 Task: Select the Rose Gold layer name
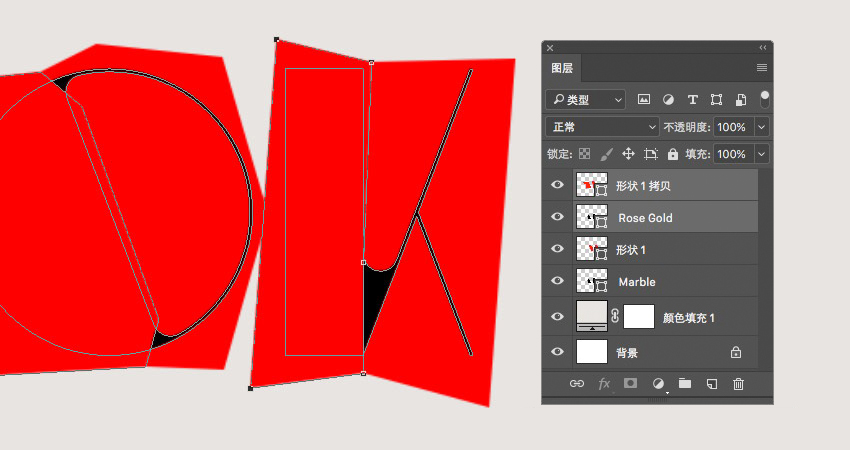(645, 218)
